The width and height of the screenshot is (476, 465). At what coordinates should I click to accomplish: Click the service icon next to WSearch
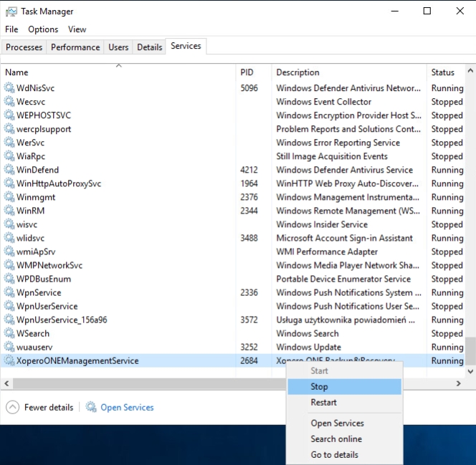click(x=9, y=334)
